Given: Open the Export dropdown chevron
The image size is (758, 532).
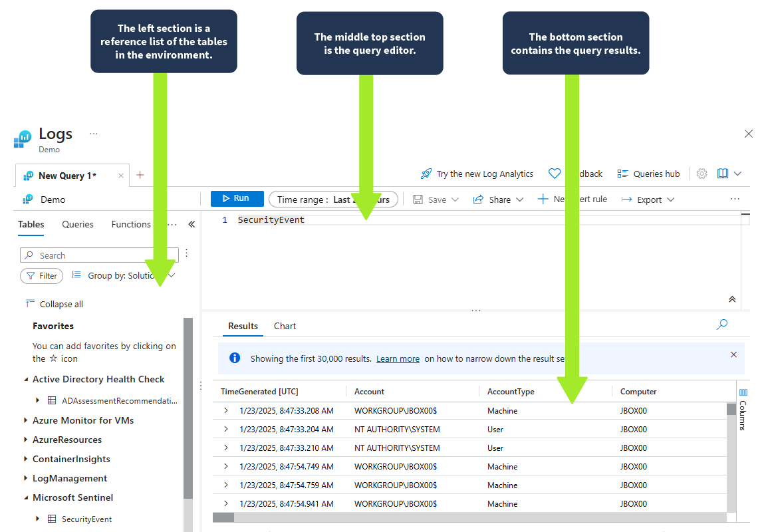Looking at the screenshot, I should click(670, 199).
